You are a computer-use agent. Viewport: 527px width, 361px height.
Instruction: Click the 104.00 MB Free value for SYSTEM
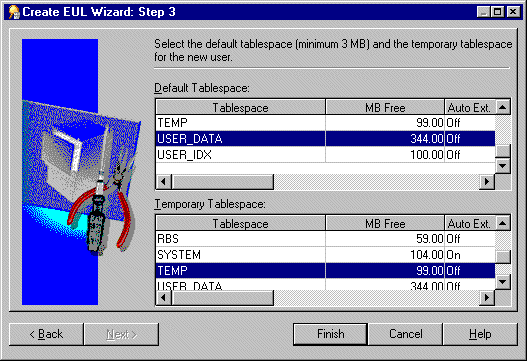pos(427,255)
